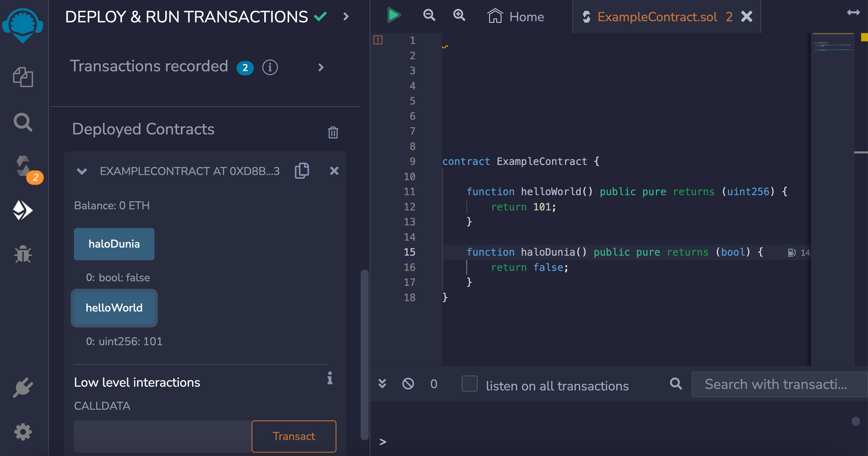This screenshot has width=868, height=456.
Task: Collapse the EXAMPLECONTRACT instance chevron
Action: 82,171
